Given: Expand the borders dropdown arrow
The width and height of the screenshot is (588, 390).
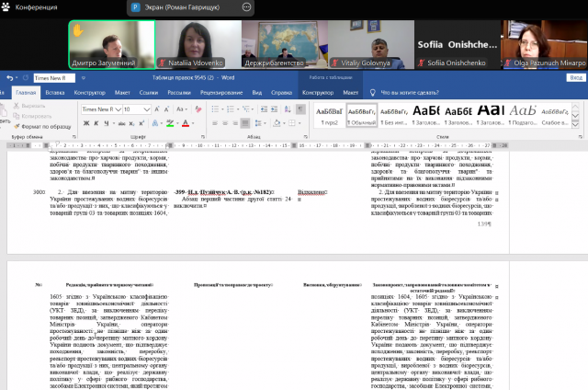Looking at the screenshot, I should [x=300, y=123].
